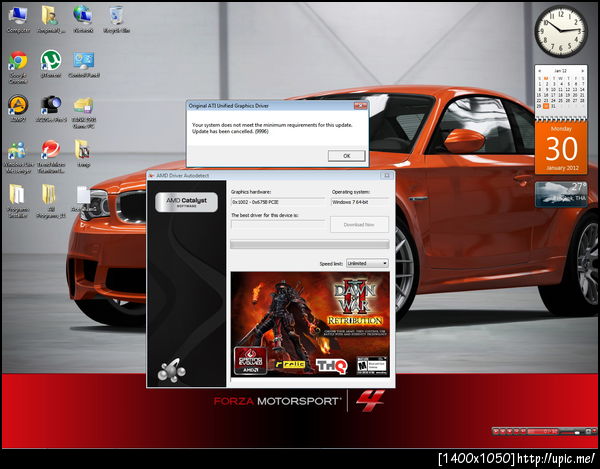Click the Dawn of War II Retribution banner
Screen dimensions: 600x469
pos(310,324)
